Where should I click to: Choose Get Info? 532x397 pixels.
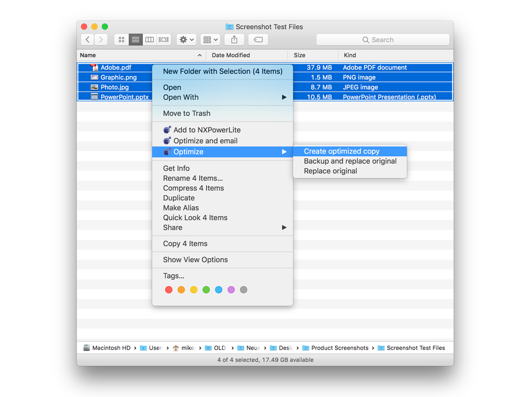pos(222,169)
